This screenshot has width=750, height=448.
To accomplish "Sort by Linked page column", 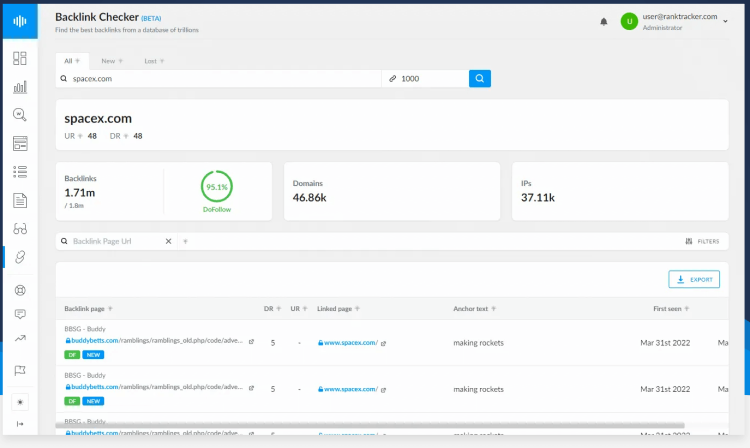I will click(x=338, y=309).
